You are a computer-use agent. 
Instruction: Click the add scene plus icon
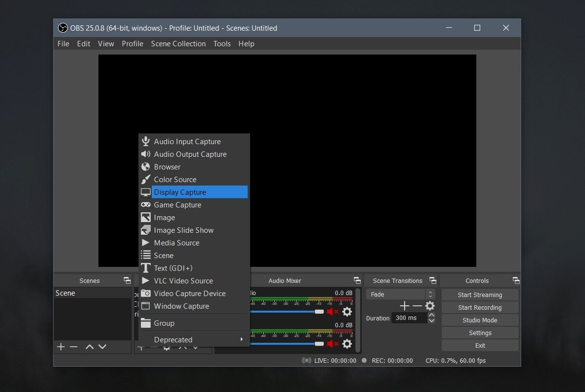(x=60, y=347)
